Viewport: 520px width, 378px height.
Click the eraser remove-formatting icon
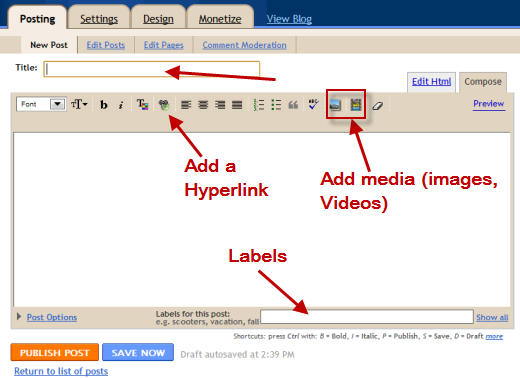click(x=378, y=106)
